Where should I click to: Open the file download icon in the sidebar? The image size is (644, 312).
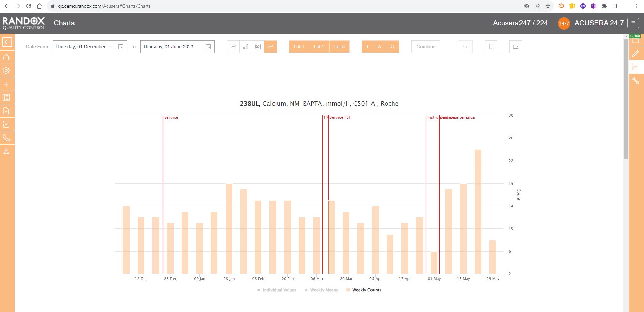click(6, 111)
